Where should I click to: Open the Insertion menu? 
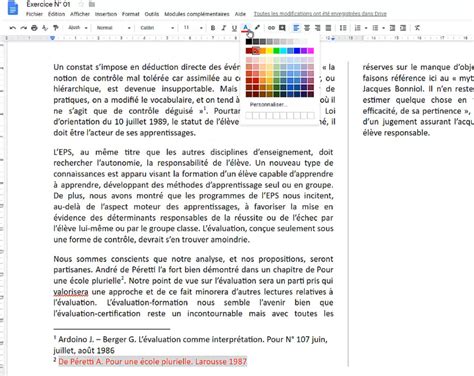tap(106, 14)
